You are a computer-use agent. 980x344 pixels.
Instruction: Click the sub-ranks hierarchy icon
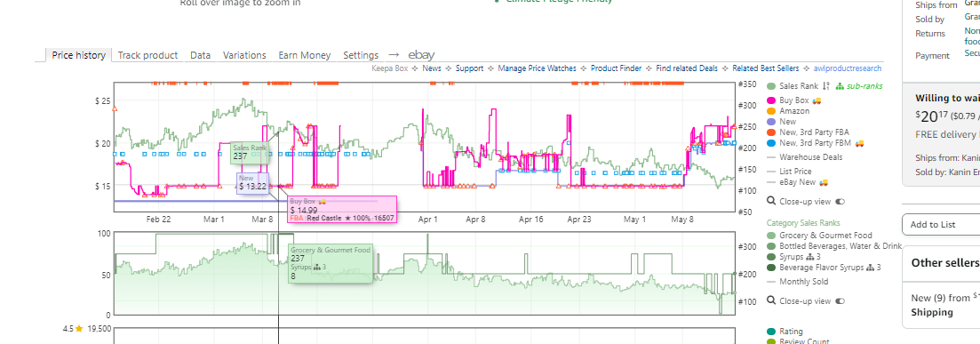(x=840, y=86)
